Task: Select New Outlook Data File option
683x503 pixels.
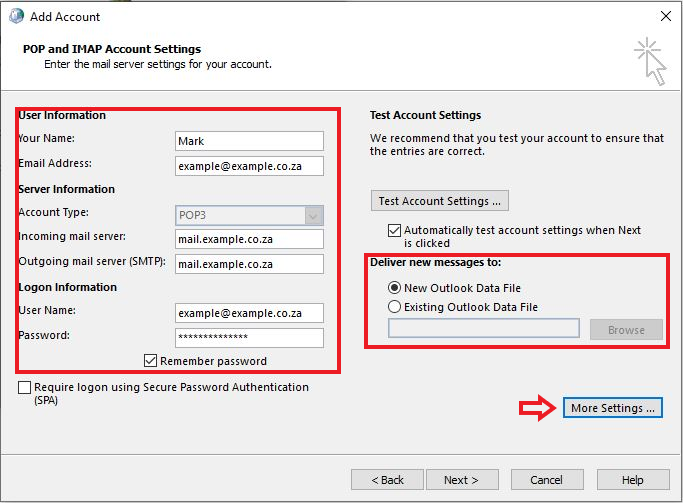Action: pos(394,288)
